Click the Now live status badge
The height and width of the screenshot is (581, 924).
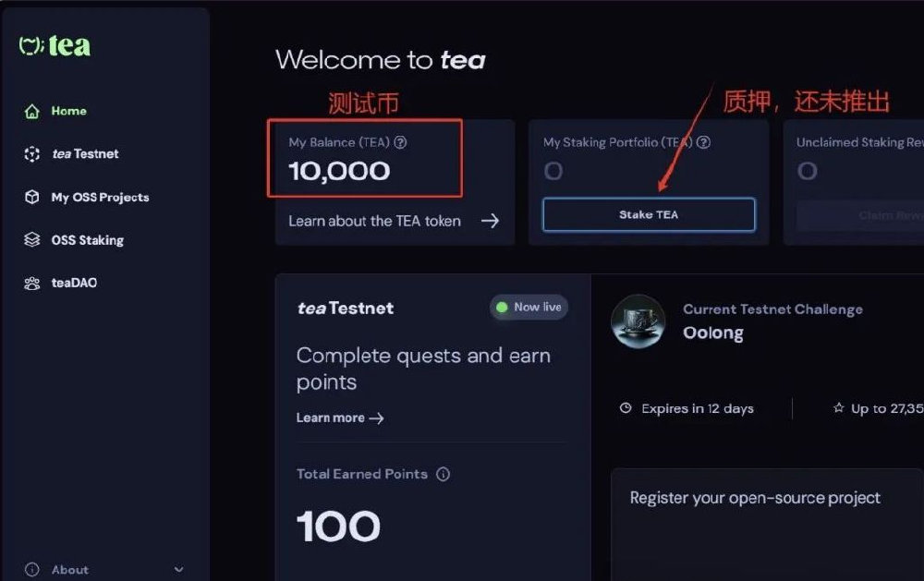point(529,307)
